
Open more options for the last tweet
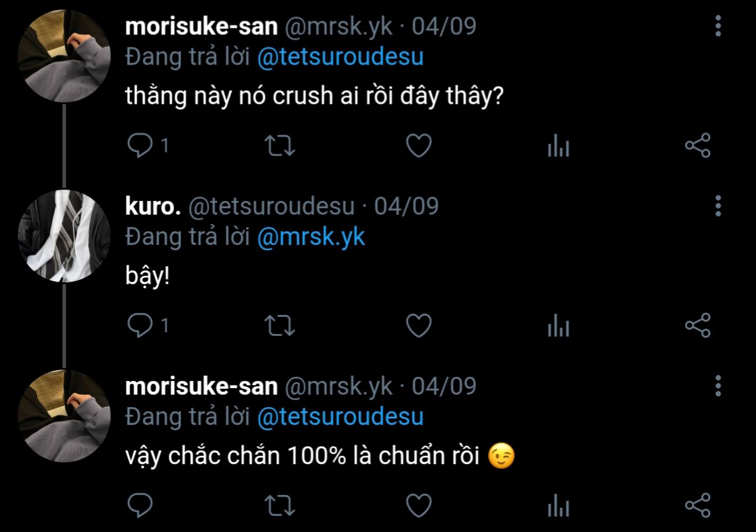[x=719, y=386]
